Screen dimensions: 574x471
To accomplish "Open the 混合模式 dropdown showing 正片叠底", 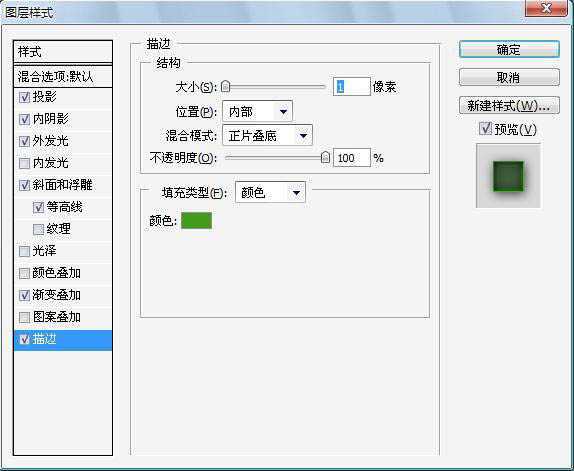I will pyautogui.click(x=267, y=135).
